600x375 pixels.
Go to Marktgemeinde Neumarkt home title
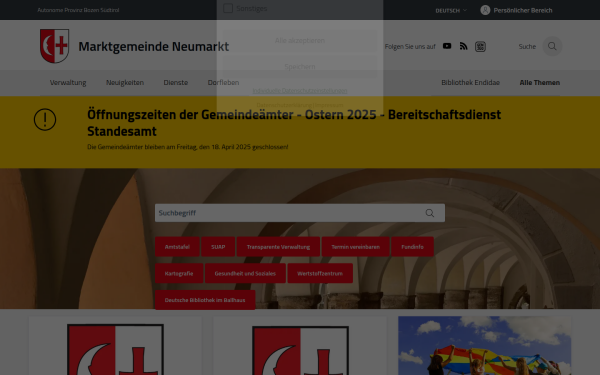[x=153, y=46]
